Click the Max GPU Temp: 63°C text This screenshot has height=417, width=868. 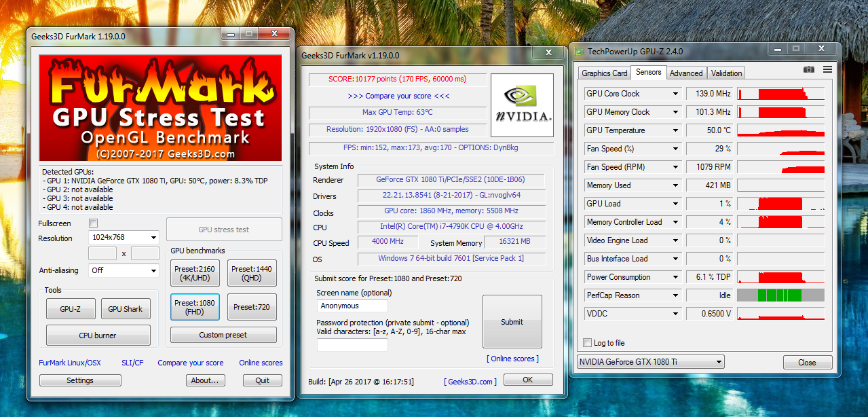[x=398, y=113]
